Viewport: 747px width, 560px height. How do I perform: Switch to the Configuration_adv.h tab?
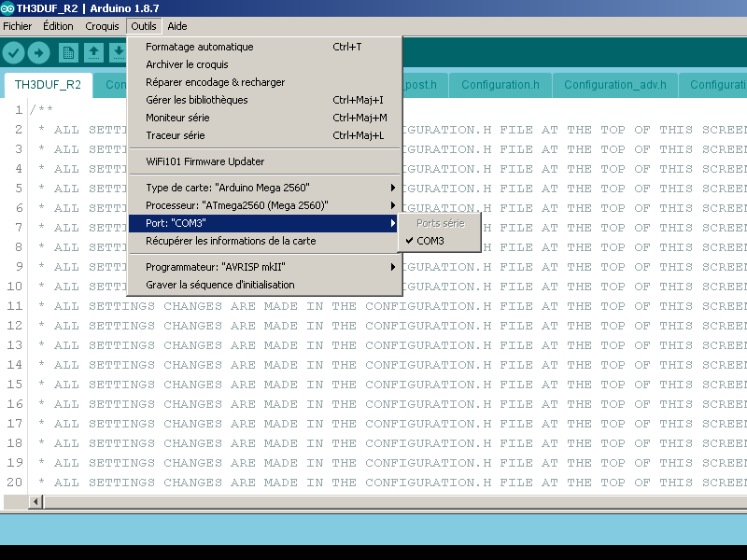click(615, 85)
